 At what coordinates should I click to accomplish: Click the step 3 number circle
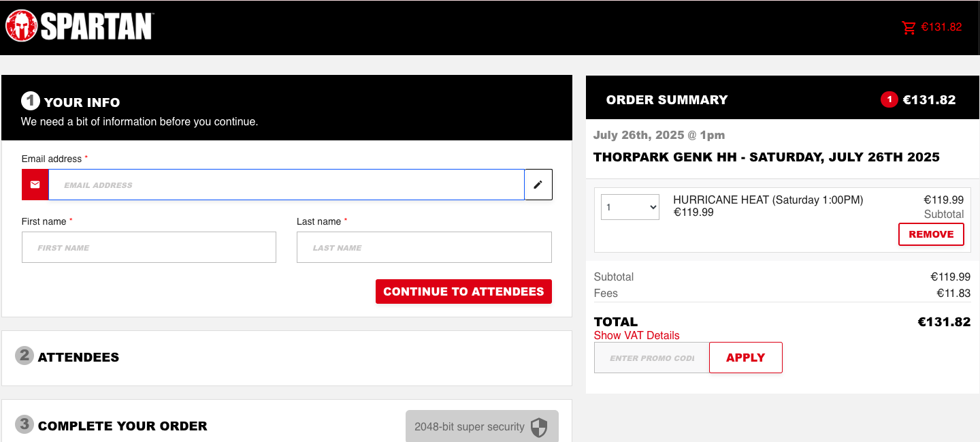(24, 424)
